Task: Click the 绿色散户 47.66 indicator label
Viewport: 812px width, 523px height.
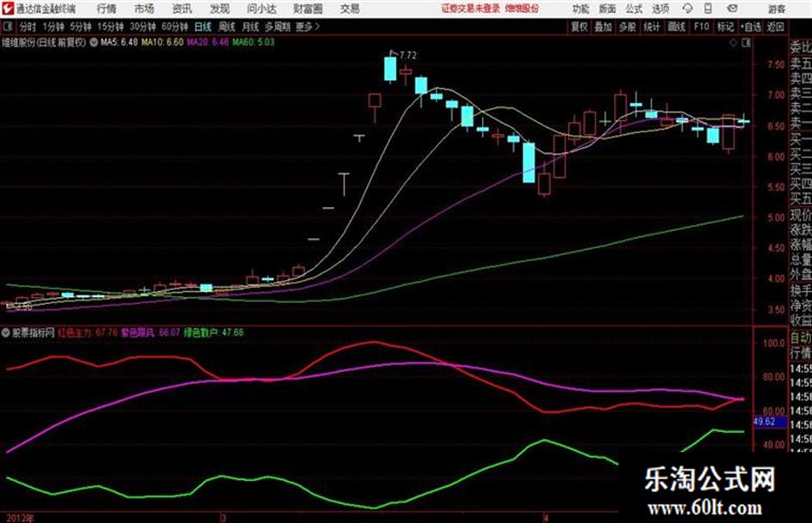Action: [x=214, y=332]
